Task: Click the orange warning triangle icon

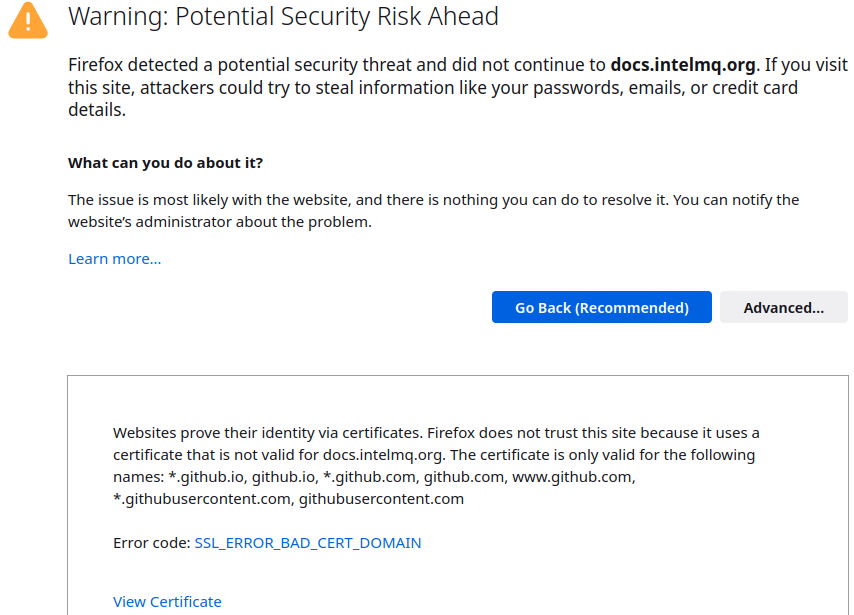Action: pyautogui.click(x=28, y=20)
